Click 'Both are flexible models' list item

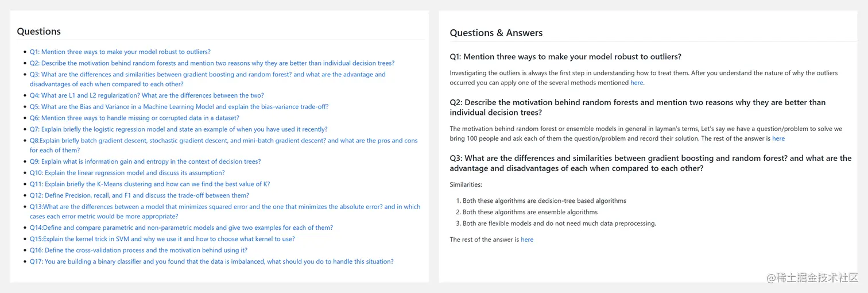[559, 223]
